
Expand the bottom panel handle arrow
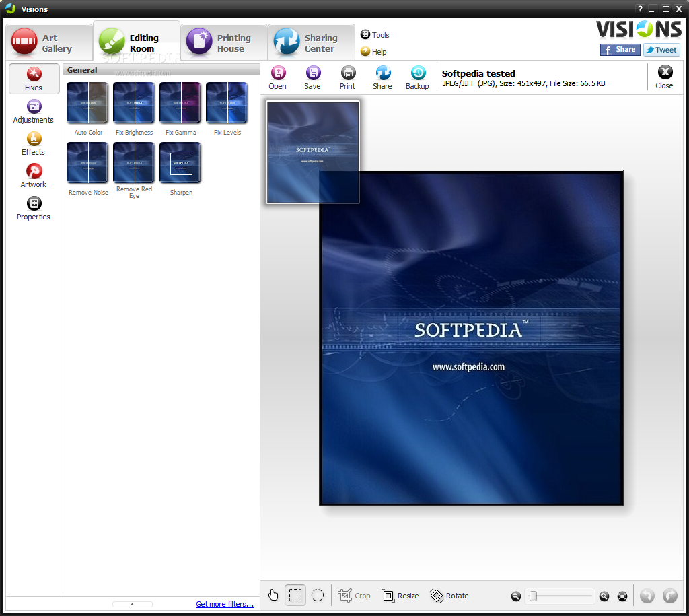tap(133, 604)
